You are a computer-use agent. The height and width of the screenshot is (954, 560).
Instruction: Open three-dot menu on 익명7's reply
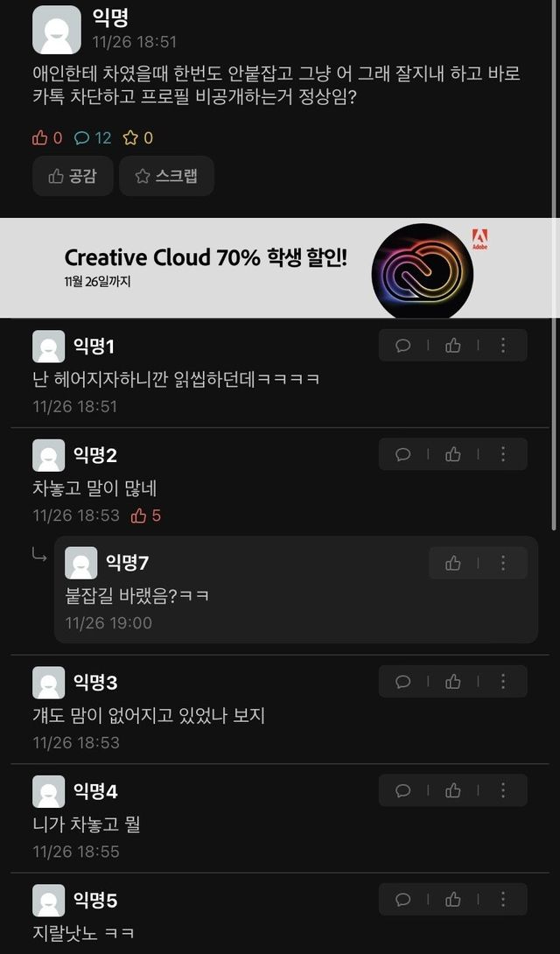click(x=503, y=563)
